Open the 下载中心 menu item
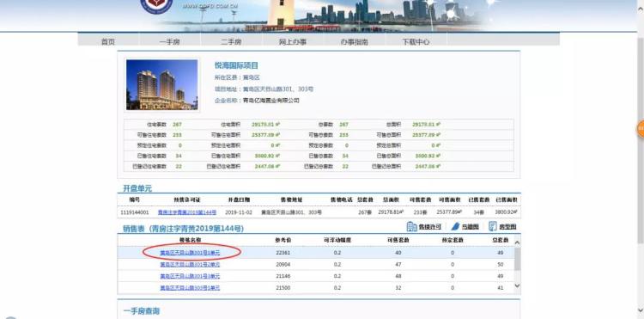 [416, 42]
